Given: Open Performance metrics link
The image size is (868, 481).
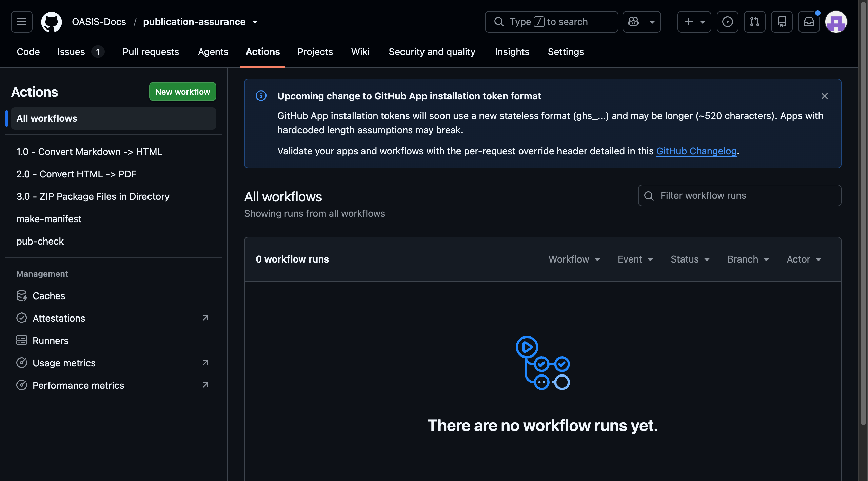Looking at the screenshot, I should 113,385.
